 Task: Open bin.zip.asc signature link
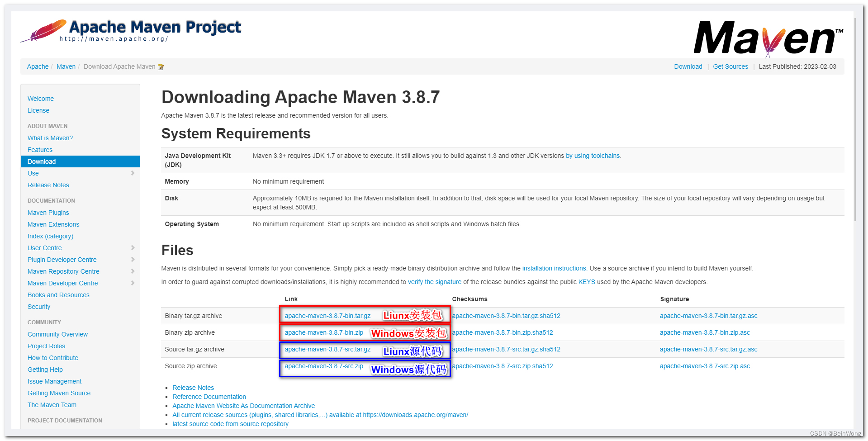[705, 332]
